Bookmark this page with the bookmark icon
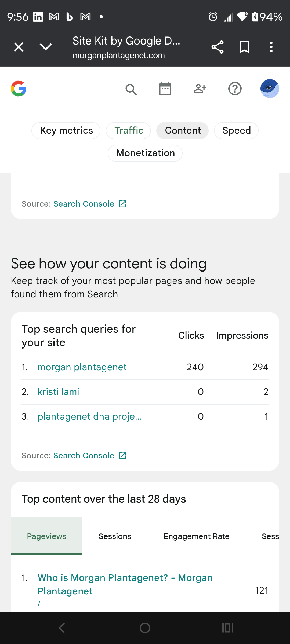290x644 pixels. [x=244, y=47]
